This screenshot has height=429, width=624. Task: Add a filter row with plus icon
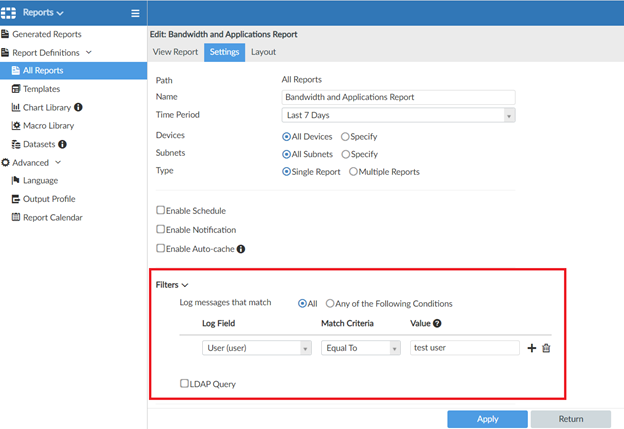click(531, 348)
